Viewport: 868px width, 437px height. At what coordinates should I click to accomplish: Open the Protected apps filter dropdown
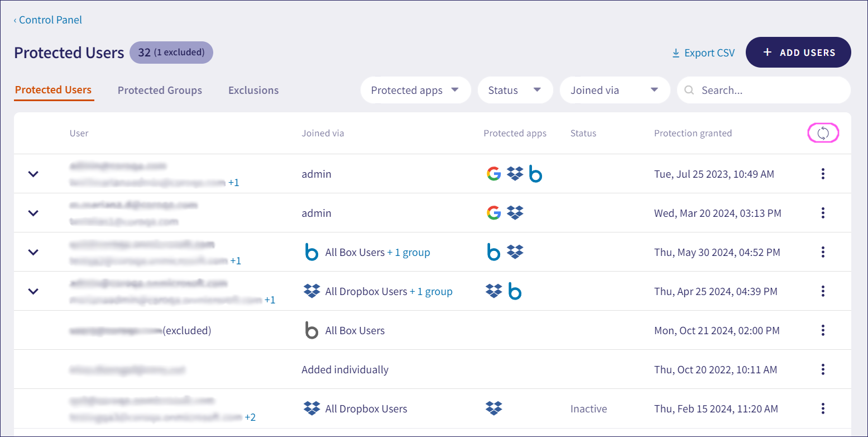point(415,90)
